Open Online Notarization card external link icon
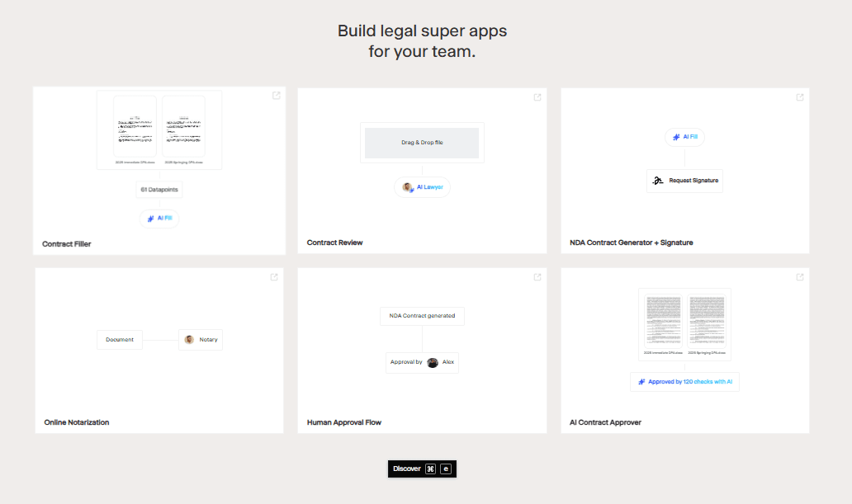This screenshot has height=504, width=852. 274,277
